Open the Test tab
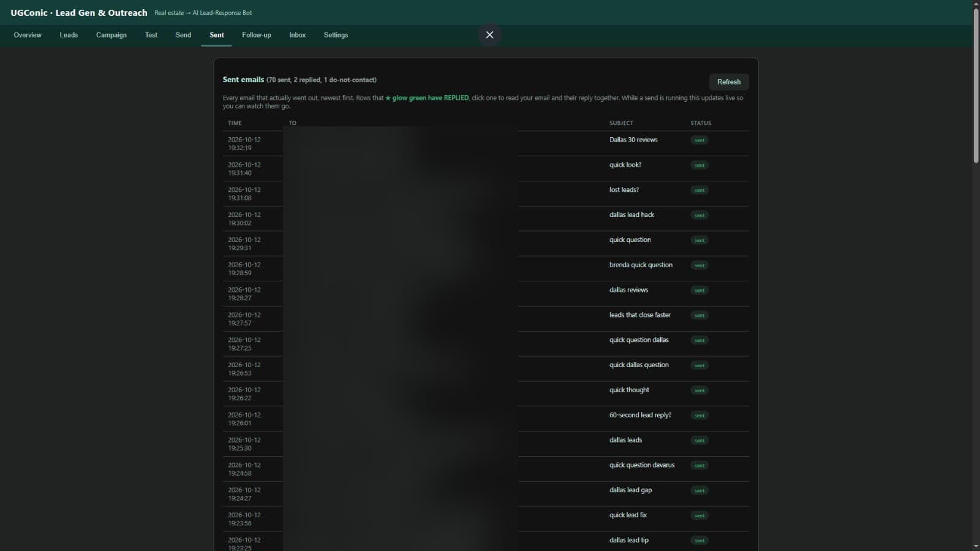The width and height of the screenshot is (980, 551). click(151, 35)
